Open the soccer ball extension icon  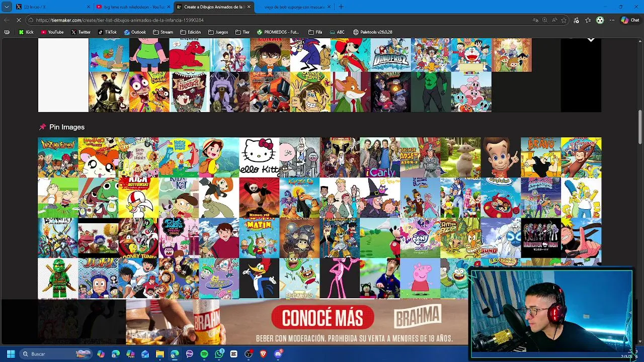600,20
